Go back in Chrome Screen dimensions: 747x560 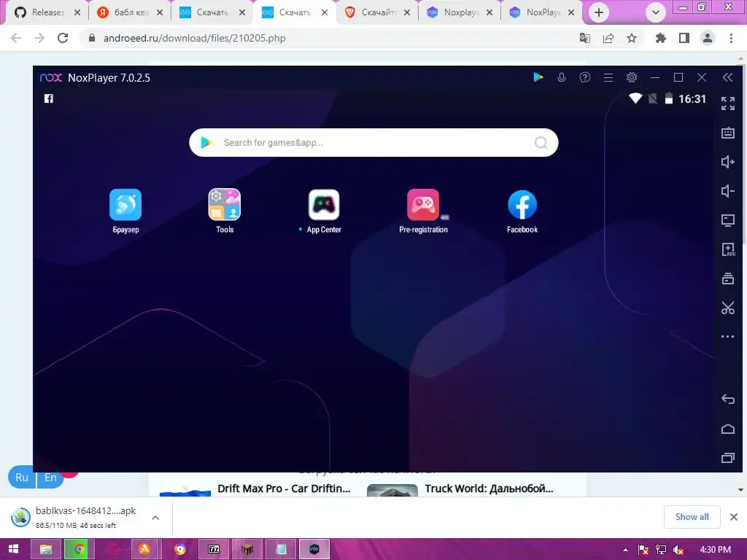[16, 38]
